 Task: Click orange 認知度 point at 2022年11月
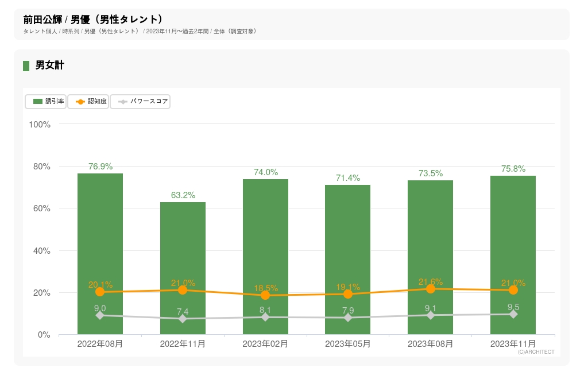183,290
